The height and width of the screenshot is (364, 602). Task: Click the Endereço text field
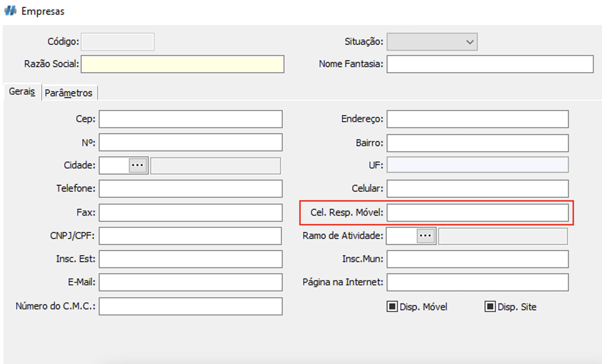click(x=477, y=119)
